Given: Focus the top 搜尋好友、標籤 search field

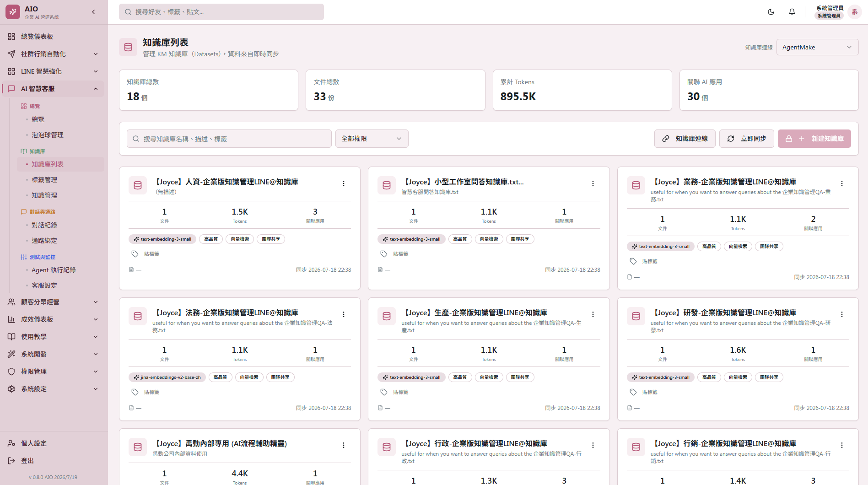Looking at the screenshot, I should pos(221,12).
